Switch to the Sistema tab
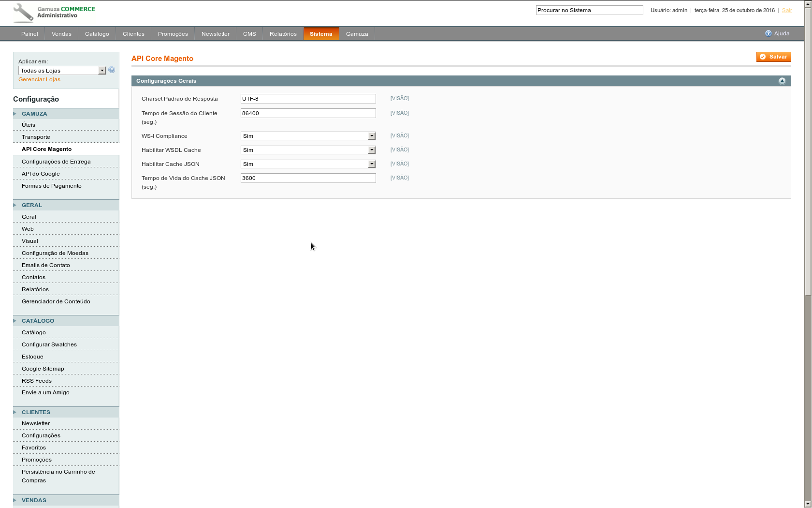Viewport: 812px width, 508px height. 321,33
